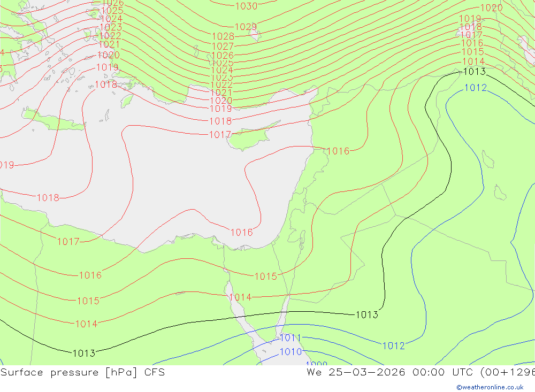Click the black 1013 label in the upper right
535x392 pixels.
[474, 71]
